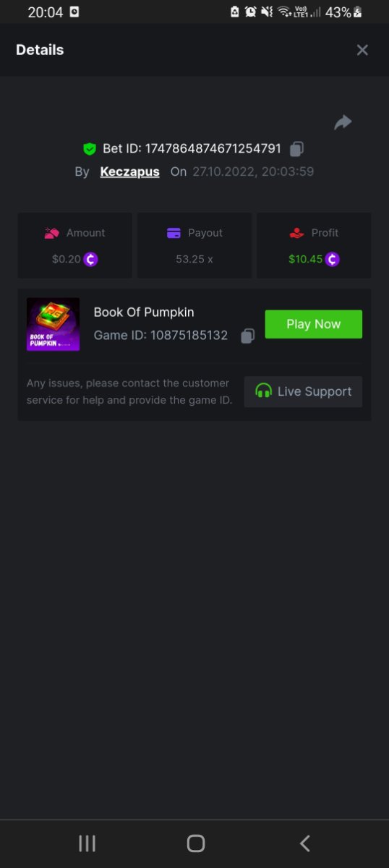Select the Book Of Pumpkin game title
This screenshot has width=389, height=868.
pos(144,312)
